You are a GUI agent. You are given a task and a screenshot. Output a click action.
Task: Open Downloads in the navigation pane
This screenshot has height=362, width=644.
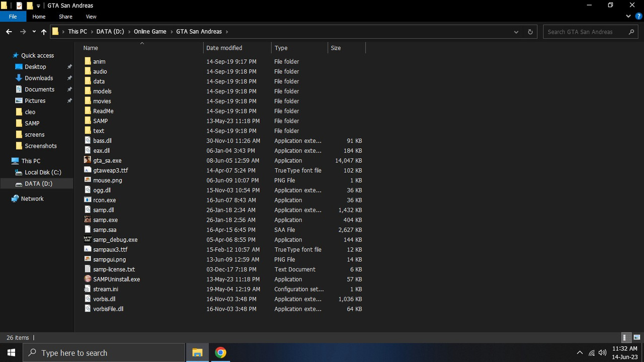point(39,78)
